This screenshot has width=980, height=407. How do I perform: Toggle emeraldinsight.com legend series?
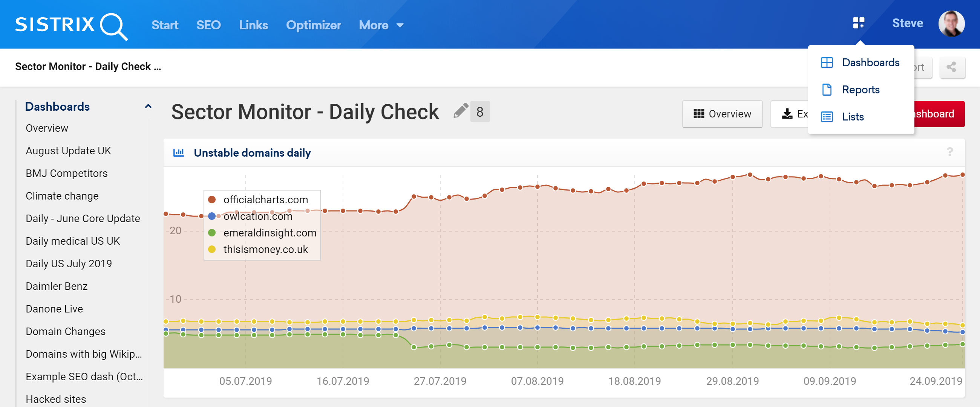coord(270,233)
